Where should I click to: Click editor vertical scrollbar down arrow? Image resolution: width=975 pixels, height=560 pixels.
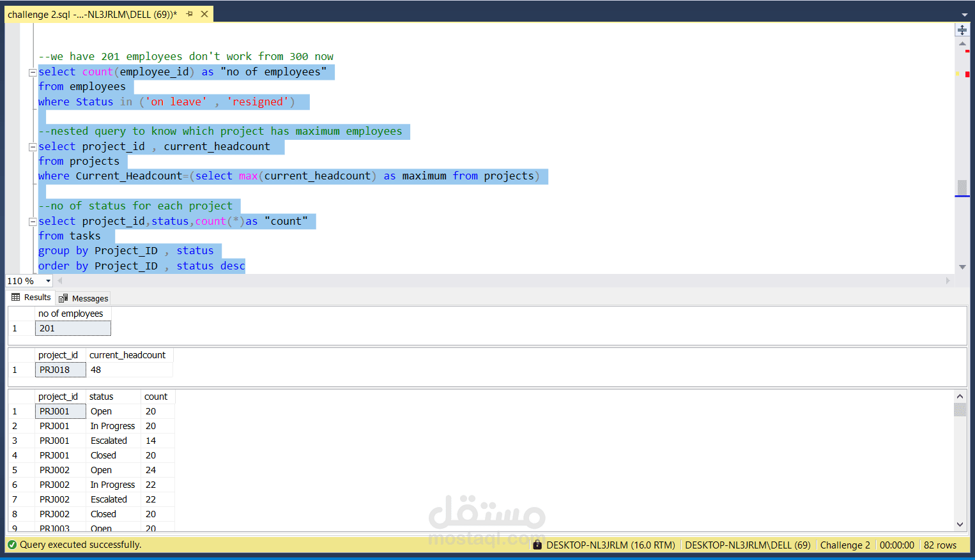pyautogui.click(x=962, y=267)
